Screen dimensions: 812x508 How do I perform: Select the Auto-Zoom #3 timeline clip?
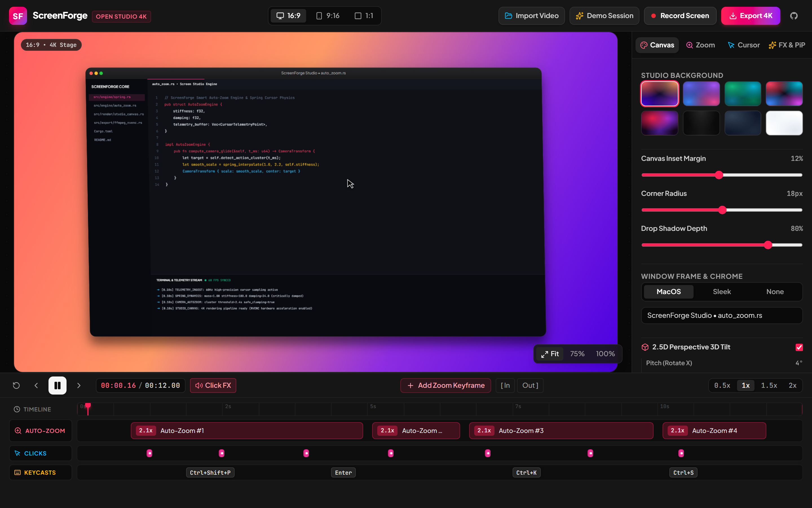(x=561, y=431)
